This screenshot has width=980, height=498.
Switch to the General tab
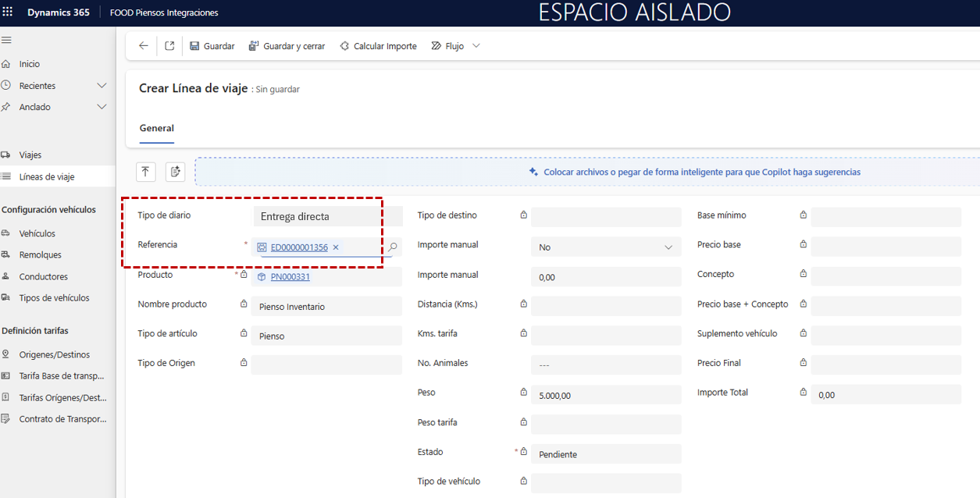(x=156, y=128)
